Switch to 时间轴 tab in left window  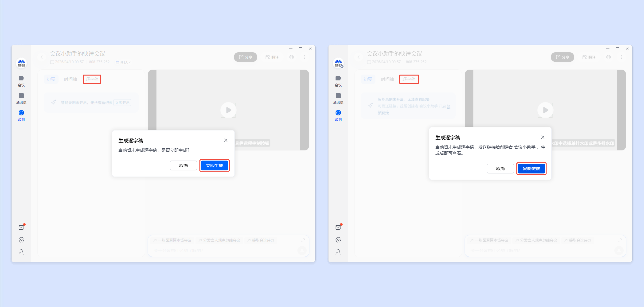tap(70, 79)
